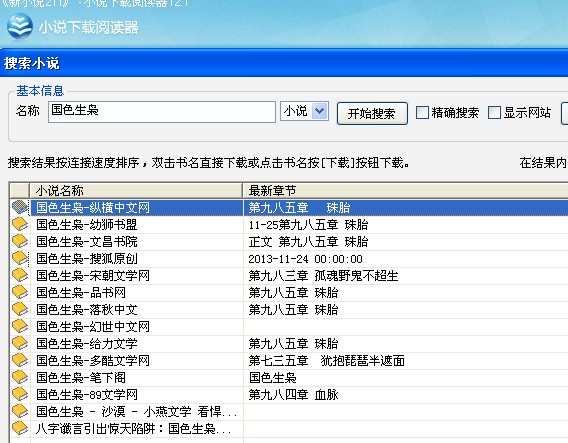
Task: Select the row 国色生枭-纵横中文网
Action: [x=288, y=208]
